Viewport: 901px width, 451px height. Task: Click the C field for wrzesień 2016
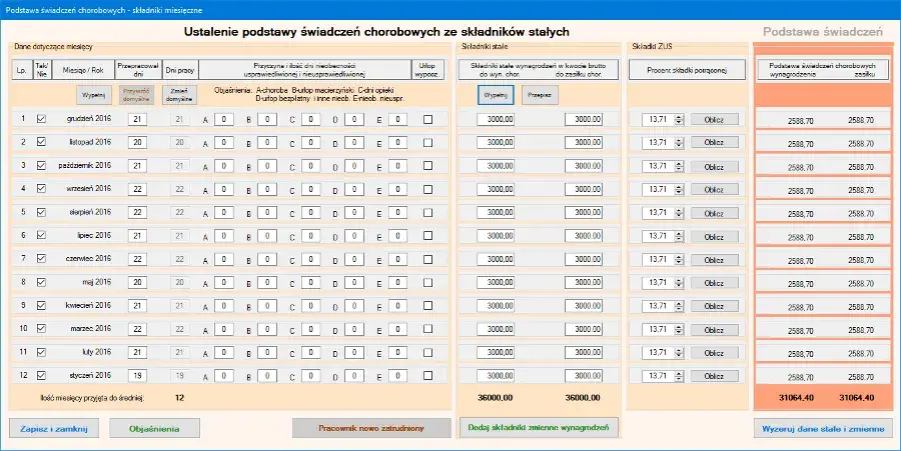point(310,190)
